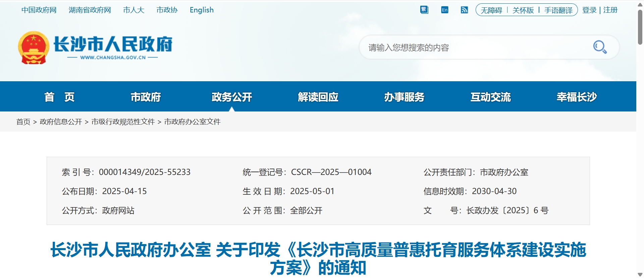This screenshot has height=278, width=644.
Task: Click into the site search input box
Action: click(x=470, y=48)
